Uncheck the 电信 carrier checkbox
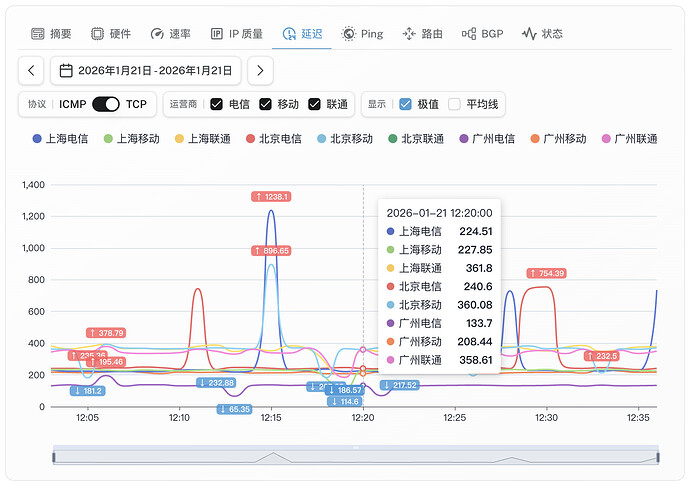The width and height of the screenshot is (690, 486). click(x=217, y=104)
